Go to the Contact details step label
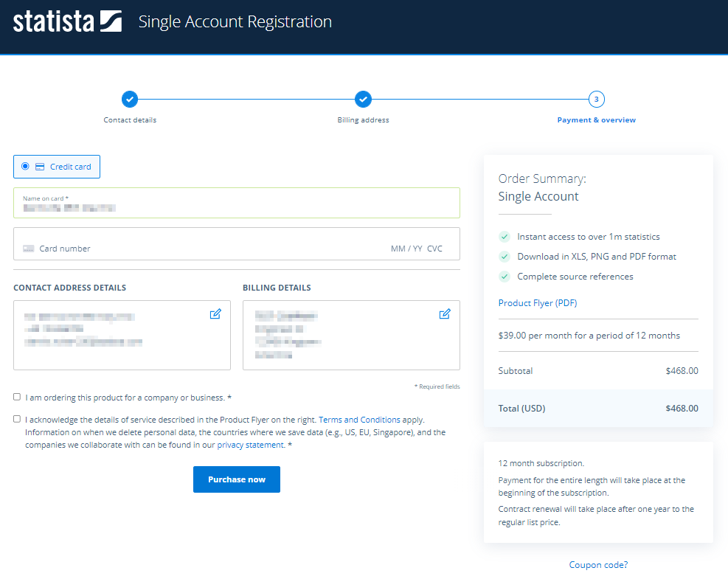This screenshot has width=728, height=579. click(130, 119)
